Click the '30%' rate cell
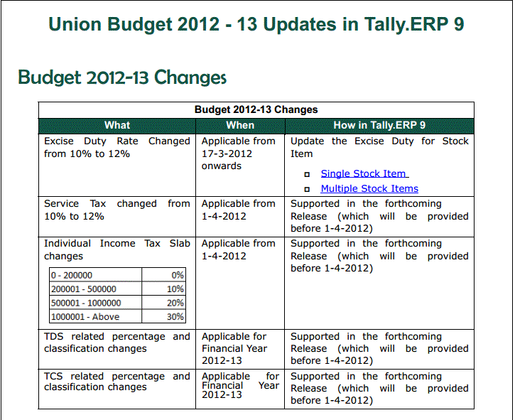The image size is (515, 420). pos(164,316)
